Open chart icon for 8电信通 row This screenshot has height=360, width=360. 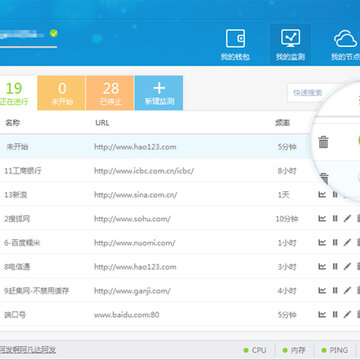(x=322, y=267)
